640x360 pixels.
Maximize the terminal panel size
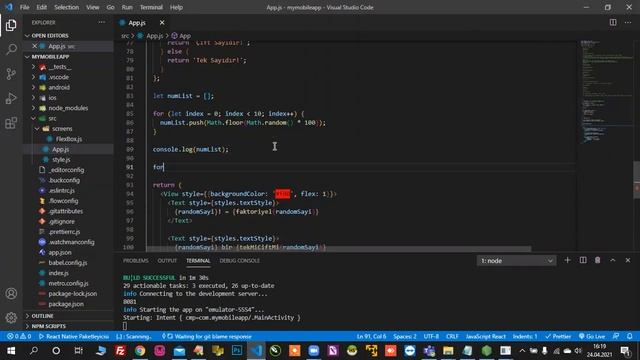(x=613, y=260)
